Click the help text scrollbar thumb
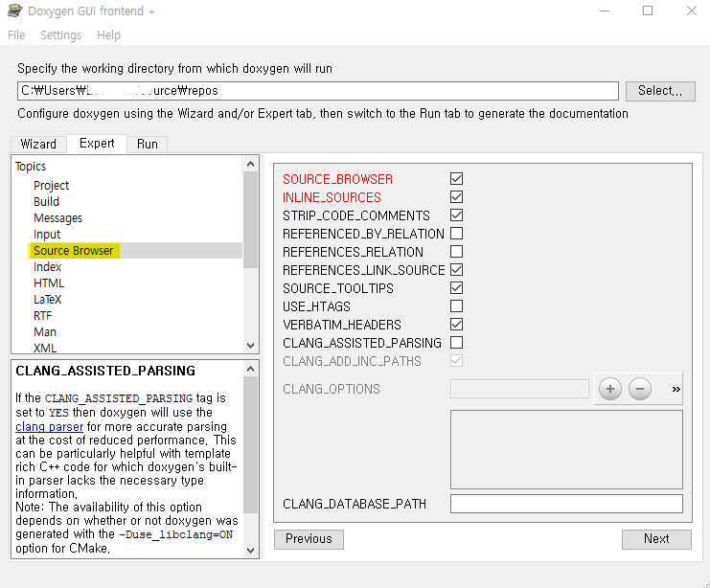This screenshot has height=588, width=710. [x=250, y=445]
